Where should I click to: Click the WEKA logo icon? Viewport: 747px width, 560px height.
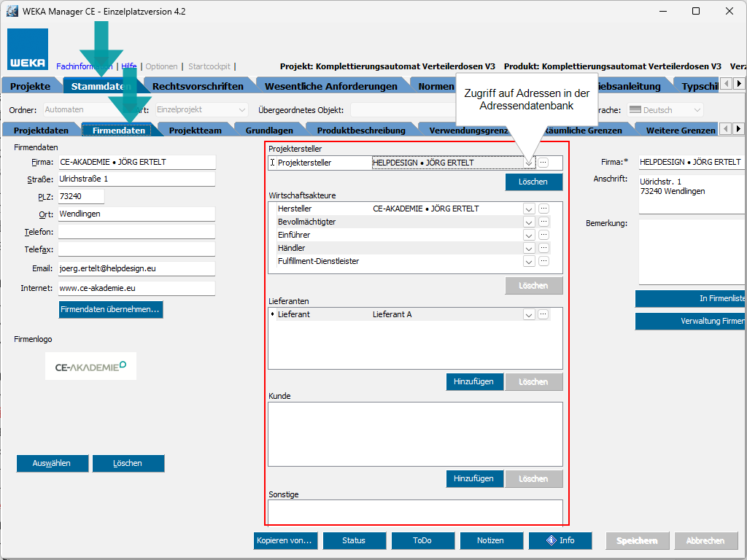coord(28,50)
